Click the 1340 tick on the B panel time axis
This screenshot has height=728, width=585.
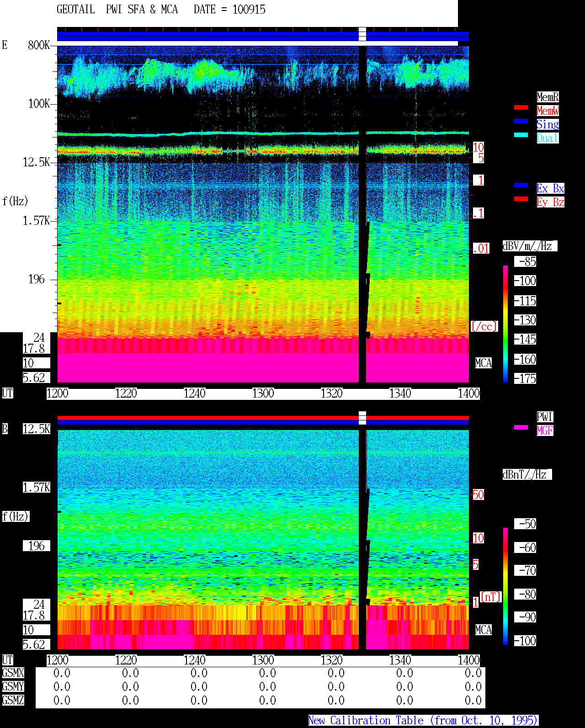400,660
